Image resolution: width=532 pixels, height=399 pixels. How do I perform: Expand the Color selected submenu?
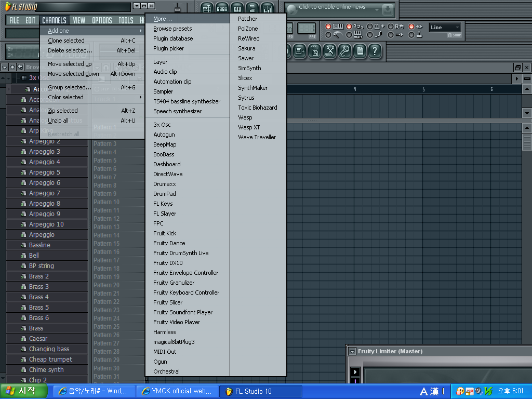[92, 97]
